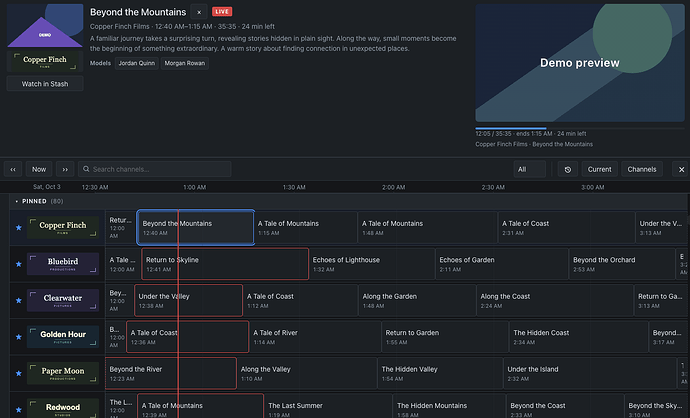Select Along the Garden program
Screen dimensions: 690x418
coord(417,301)
